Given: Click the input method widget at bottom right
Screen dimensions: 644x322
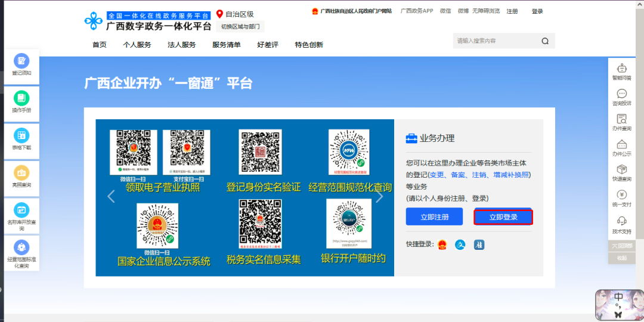Looking at the screenshot, I should (x=619, y=305).
